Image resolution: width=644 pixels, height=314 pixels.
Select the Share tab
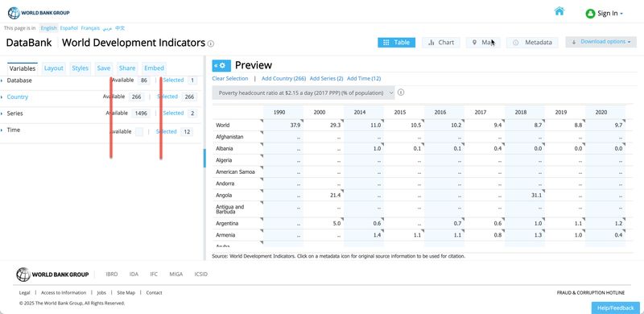click(x=127, y=68)
